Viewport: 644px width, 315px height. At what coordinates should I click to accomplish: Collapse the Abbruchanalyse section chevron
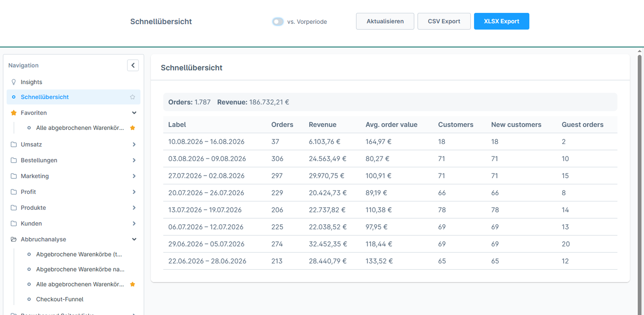[x=134, y=239]
